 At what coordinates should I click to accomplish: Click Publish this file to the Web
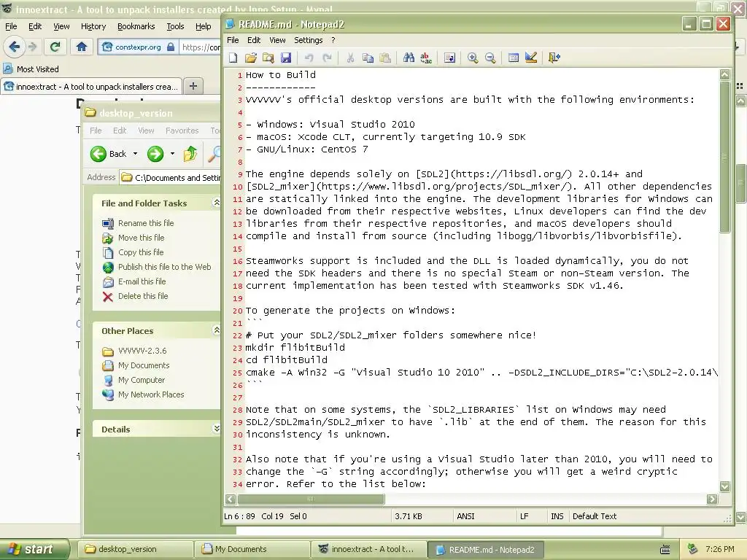pyautogui.click(x=164, y=267)
